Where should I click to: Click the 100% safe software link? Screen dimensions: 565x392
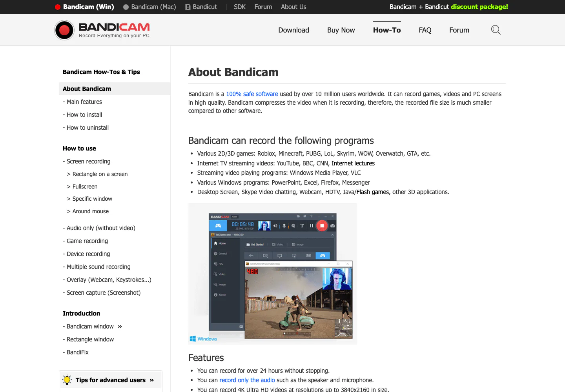tap(252, 94)
